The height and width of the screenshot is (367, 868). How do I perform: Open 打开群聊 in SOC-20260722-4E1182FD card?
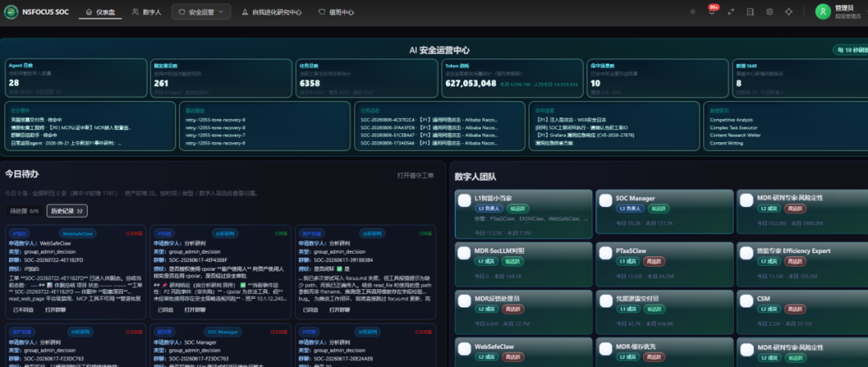55,310
